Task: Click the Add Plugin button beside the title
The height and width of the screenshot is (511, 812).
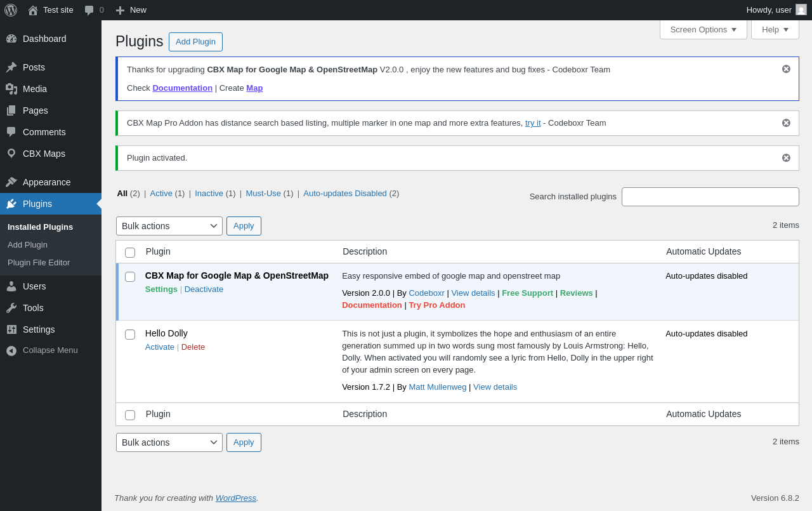Action: (195, 42)
